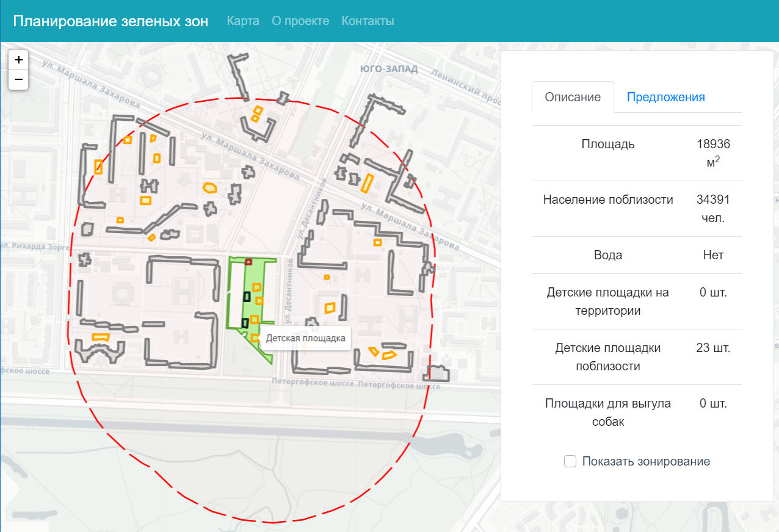This screenshot has width=779, height=532.
Task: Switch to the Предложения tab
Action: (x=665, y=97)
